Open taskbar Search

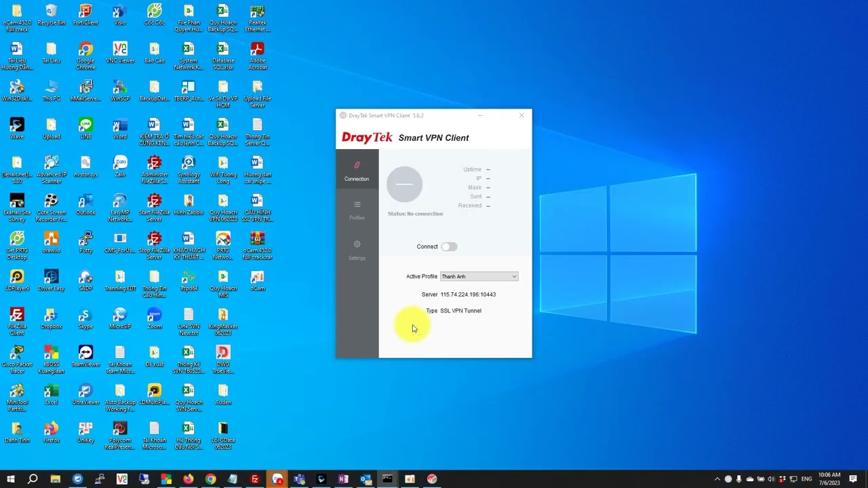click(33, 479)
